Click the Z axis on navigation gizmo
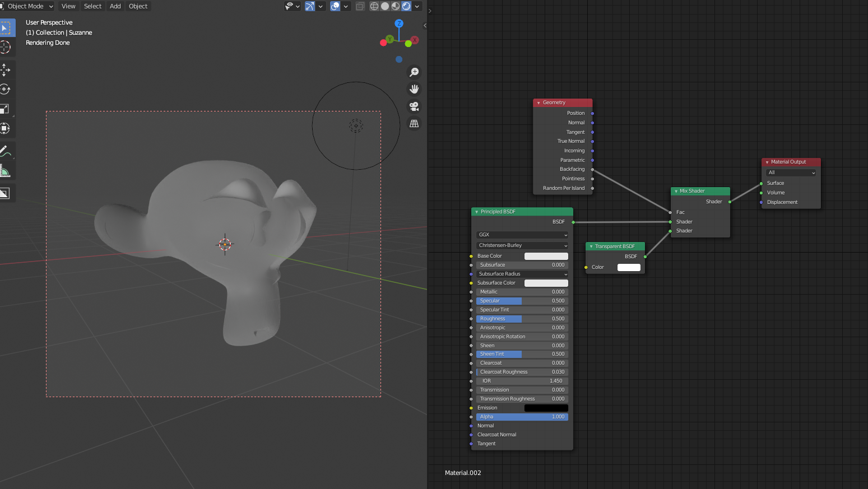This screenshot has height=489, width=868. click(399, 24)
